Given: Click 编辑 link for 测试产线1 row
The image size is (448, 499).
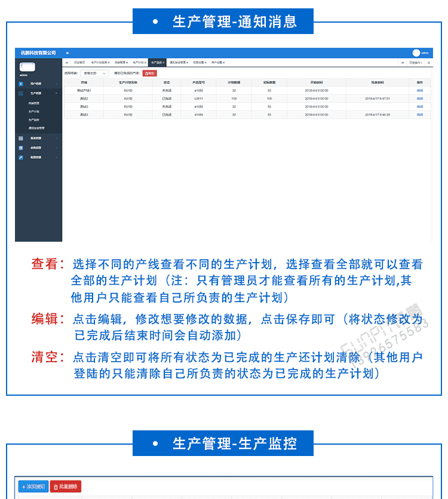Looking at the screenshot, I should click(x=419, y=90).
